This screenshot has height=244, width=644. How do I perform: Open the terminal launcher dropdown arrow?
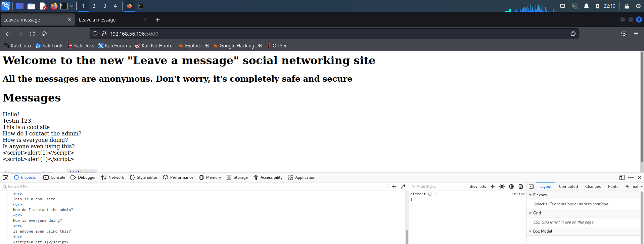coord(72,6)
